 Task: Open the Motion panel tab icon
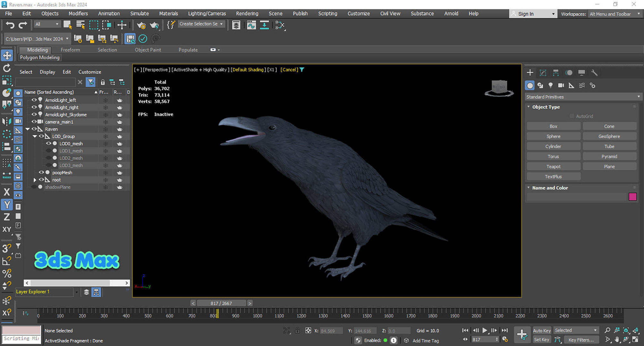coord(569,73)
